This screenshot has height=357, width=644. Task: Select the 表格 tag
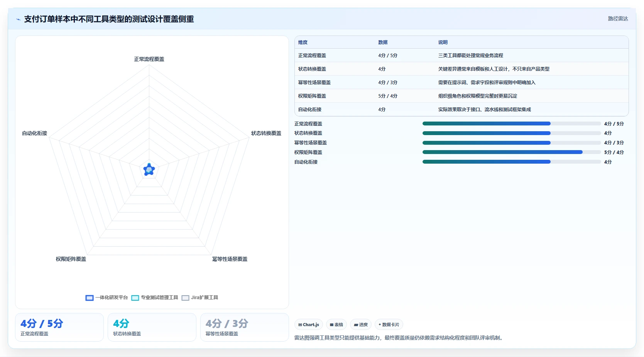336,325
